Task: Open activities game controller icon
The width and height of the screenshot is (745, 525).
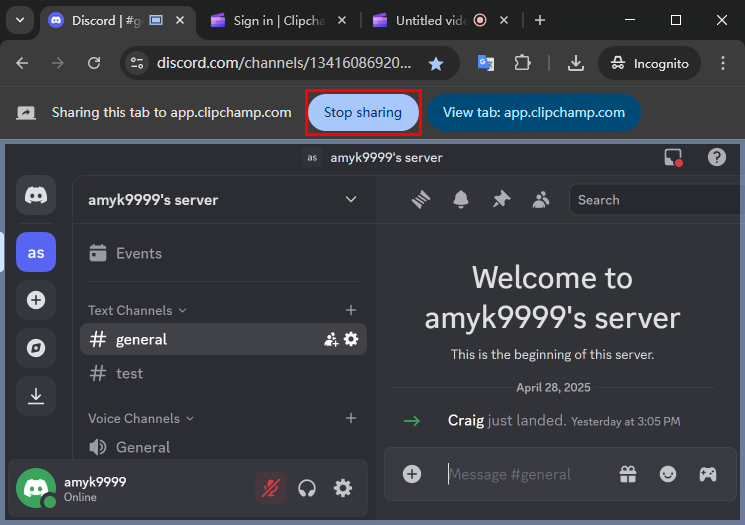Action: click(708, 474)
